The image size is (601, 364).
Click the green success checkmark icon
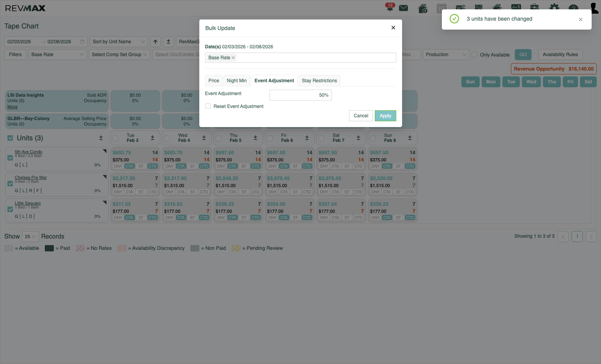pyautogui.click(x=454, y=19)
